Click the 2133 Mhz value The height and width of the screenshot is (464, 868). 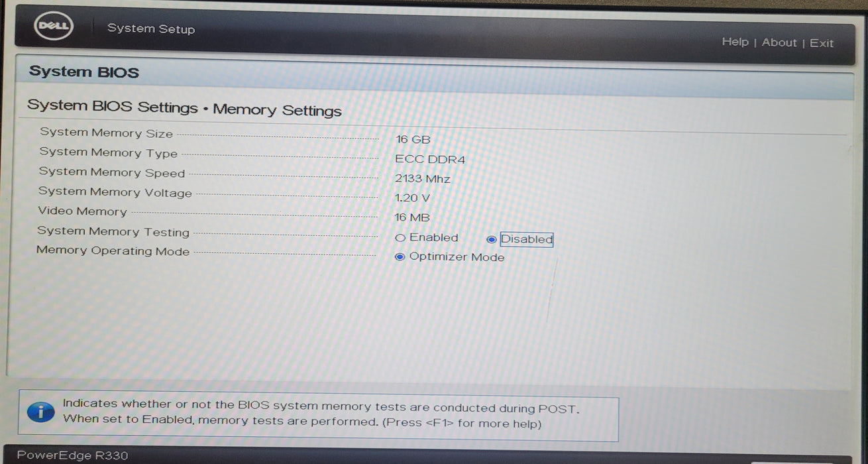423,178
